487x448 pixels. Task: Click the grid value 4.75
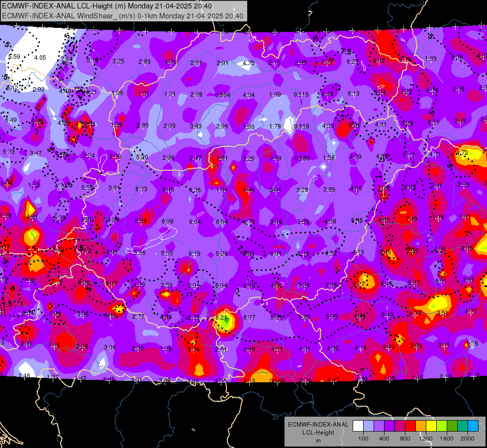[x=248, y=63]
